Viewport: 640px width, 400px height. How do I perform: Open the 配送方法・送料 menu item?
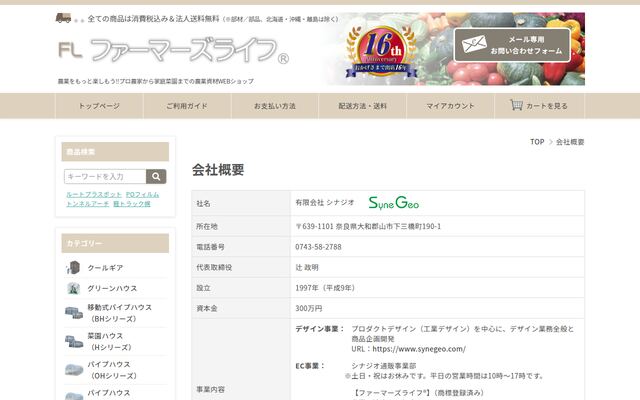click(x=362, y=106)
